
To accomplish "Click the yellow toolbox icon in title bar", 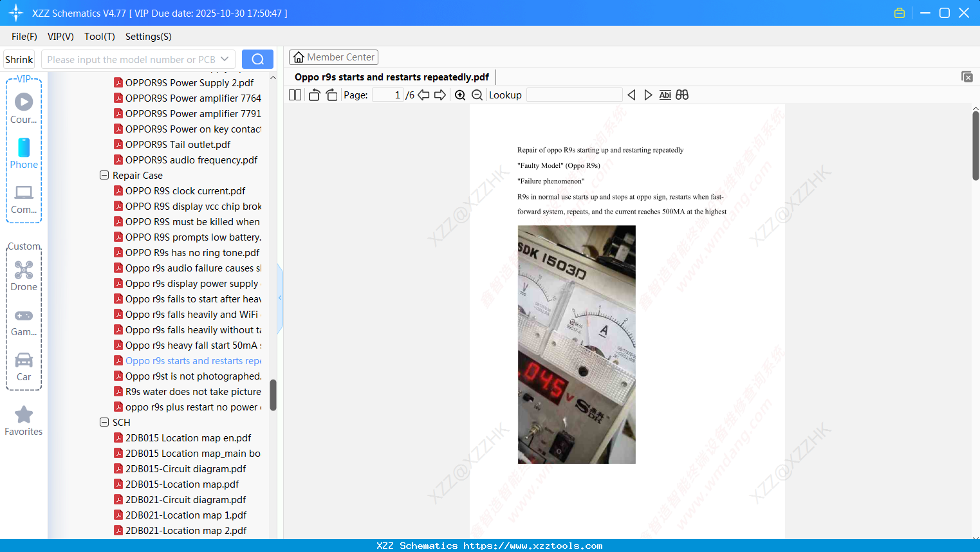I will coord(900,13).
